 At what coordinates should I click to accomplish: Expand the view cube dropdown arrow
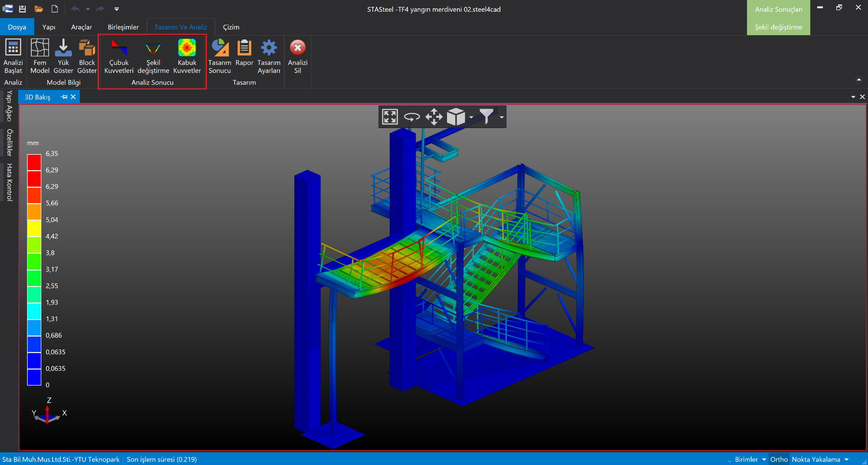[x=471, y=117]
